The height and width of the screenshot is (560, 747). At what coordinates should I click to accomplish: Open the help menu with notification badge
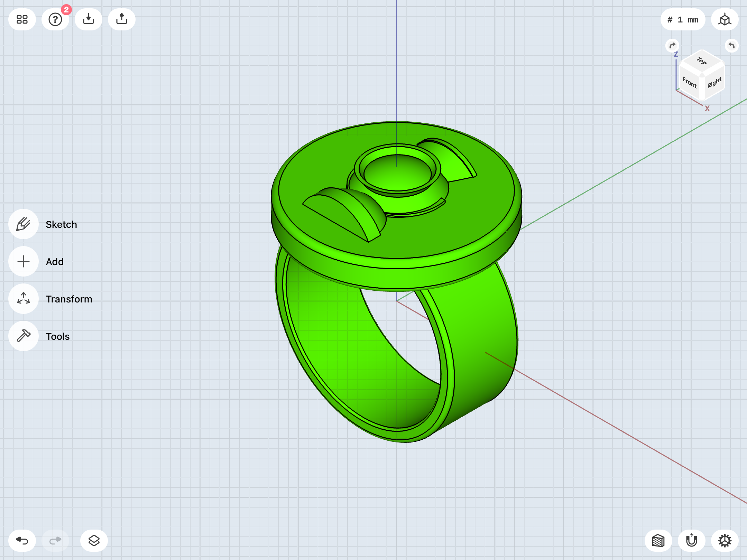55,19
